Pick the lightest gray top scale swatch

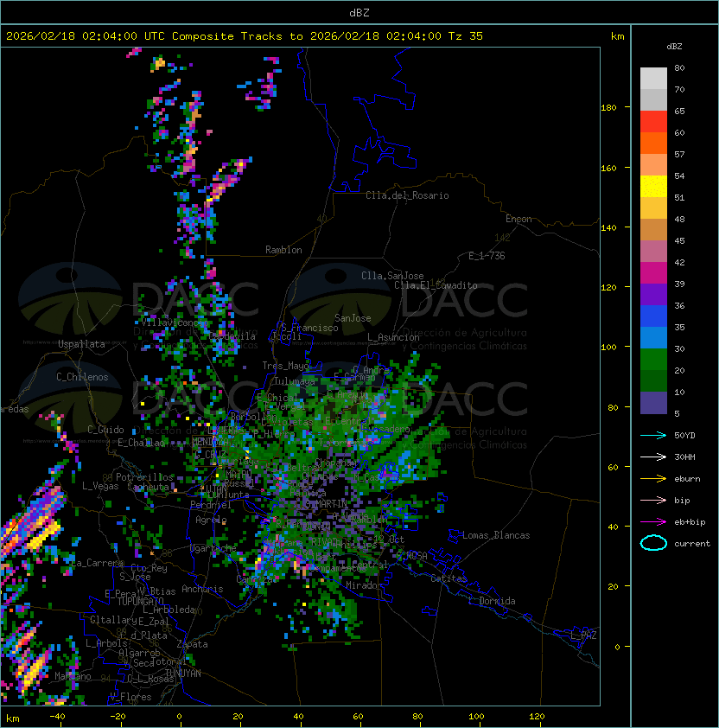[x=653, y=79]
